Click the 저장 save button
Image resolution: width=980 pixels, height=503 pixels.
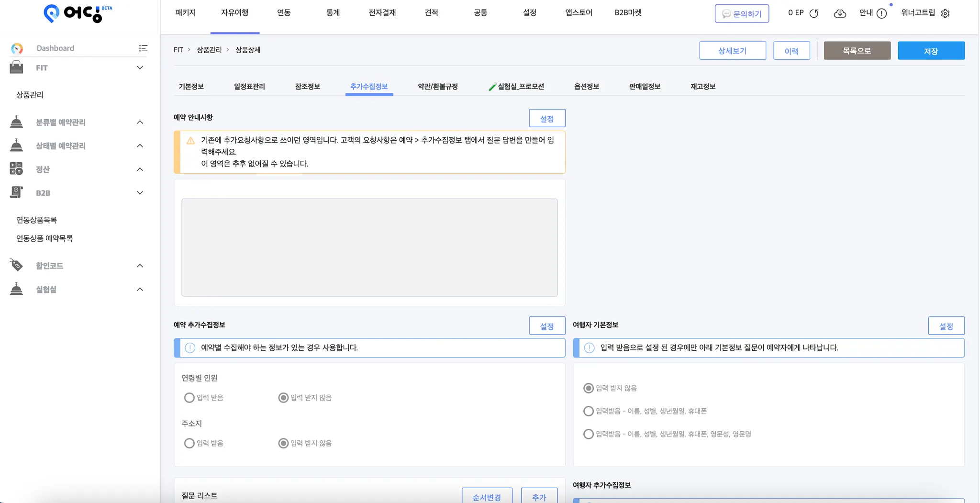coord(931,51)
